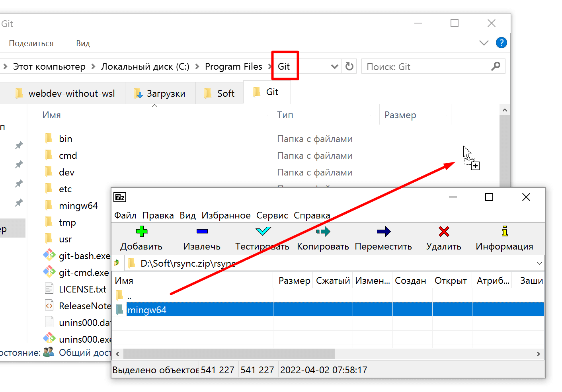Click the git-cmd.exe file icon

49,272
